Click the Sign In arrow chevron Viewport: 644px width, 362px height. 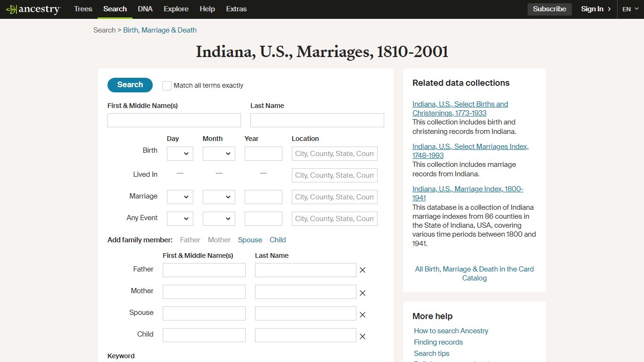click(x=609, y=9)
